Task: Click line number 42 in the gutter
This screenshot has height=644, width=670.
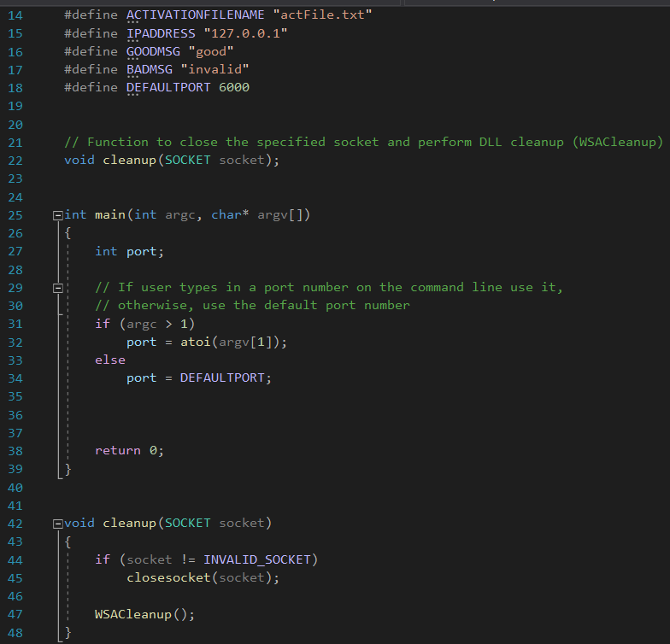Action: [x=15, y=524]
